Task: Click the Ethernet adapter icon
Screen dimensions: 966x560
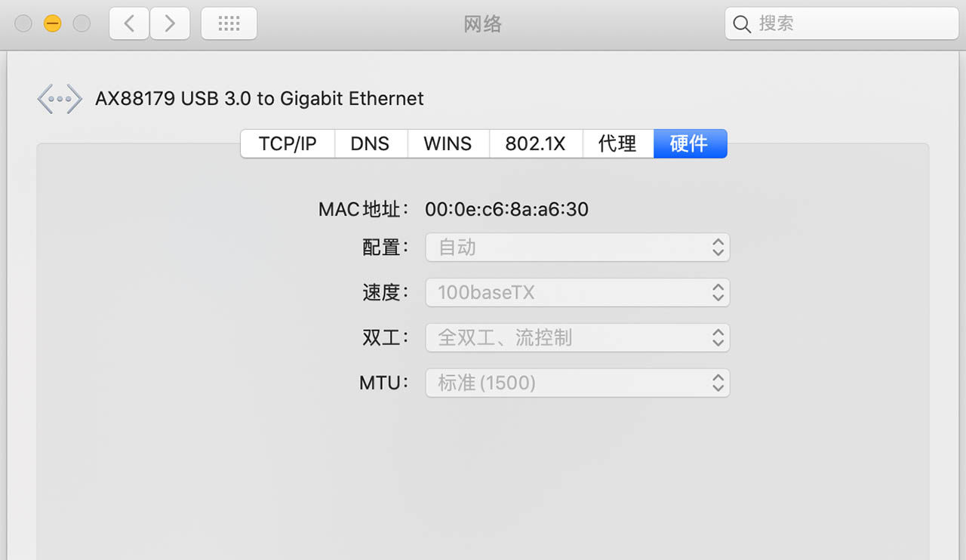Action: pyautogui.click(x=60, y=99)
